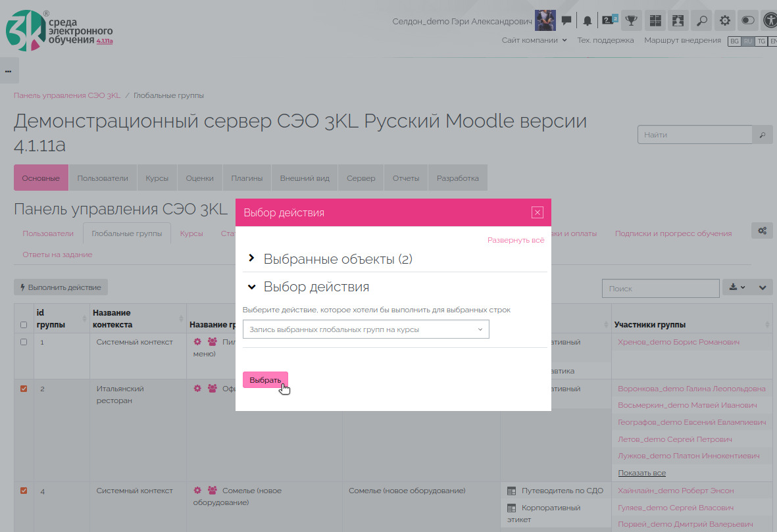Open the Разработка tab

[458, 178]
